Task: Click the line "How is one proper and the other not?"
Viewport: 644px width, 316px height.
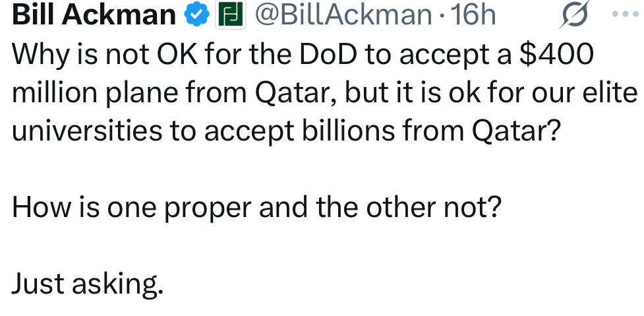Action: [x=256, y=208]
